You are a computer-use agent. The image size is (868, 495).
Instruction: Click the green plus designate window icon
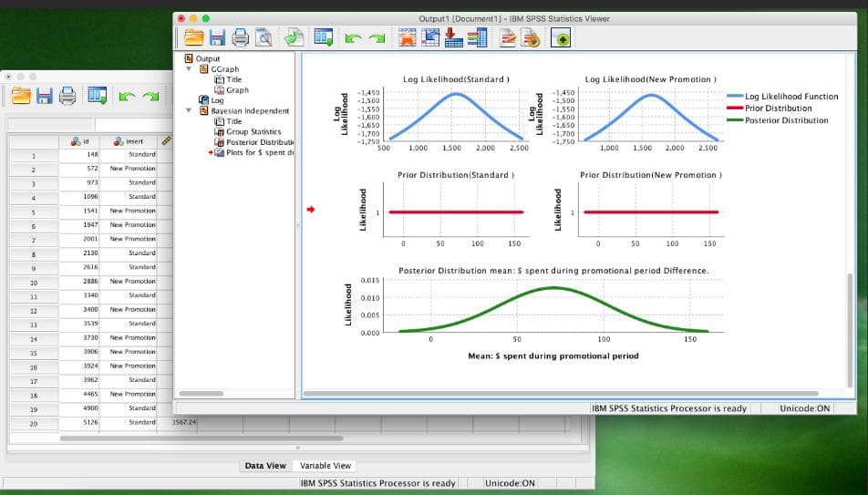(x=560, y=38)
